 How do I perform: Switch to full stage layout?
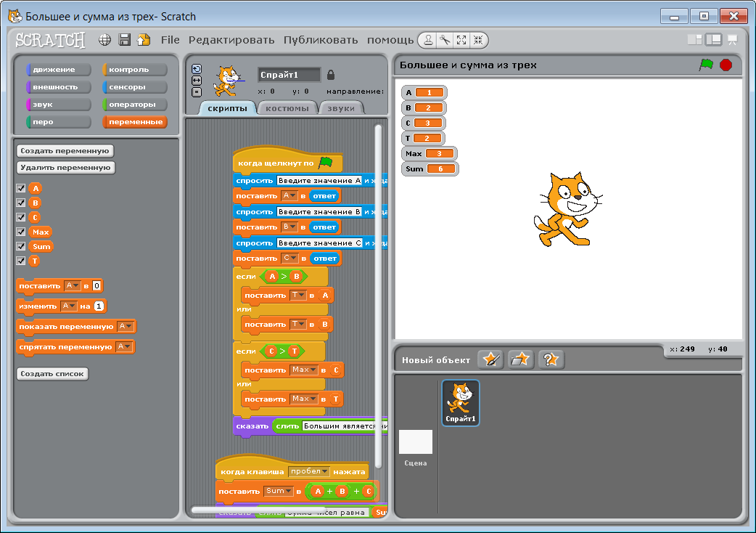pos(714,39)
